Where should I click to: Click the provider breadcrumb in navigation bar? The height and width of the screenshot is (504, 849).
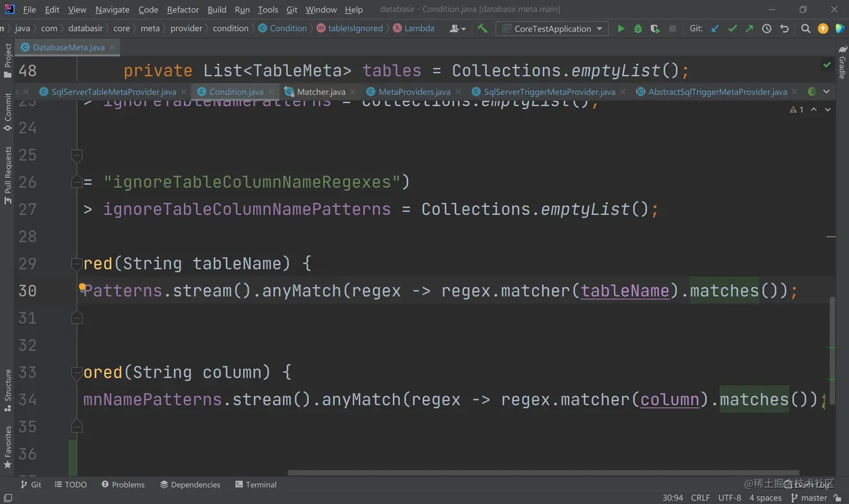tap(186, 28)
